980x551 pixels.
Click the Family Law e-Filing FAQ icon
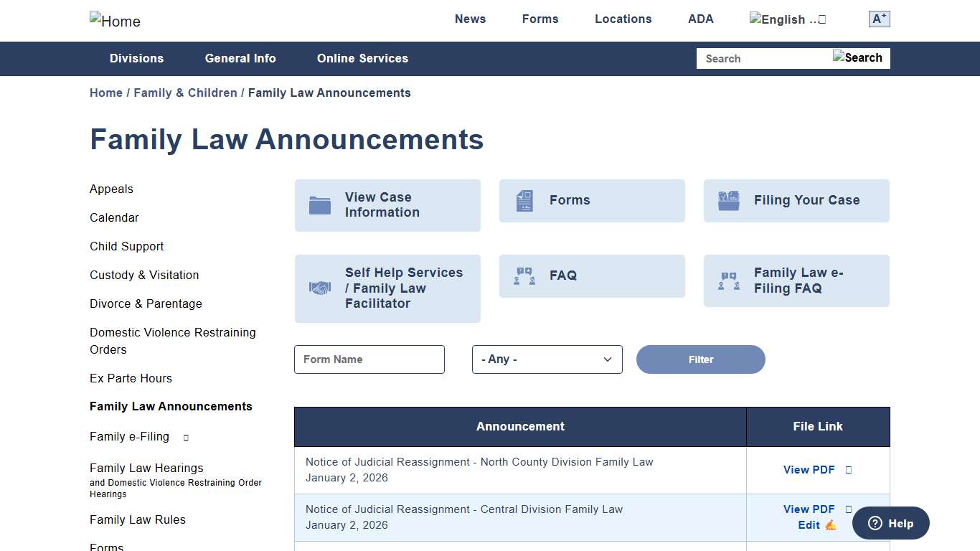coord(728,281)
